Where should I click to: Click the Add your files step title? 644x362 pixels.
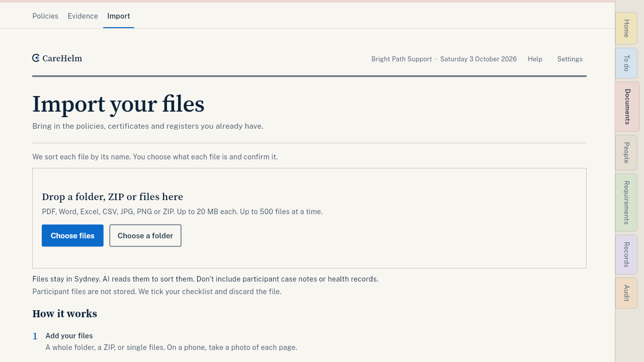point(69,336)
